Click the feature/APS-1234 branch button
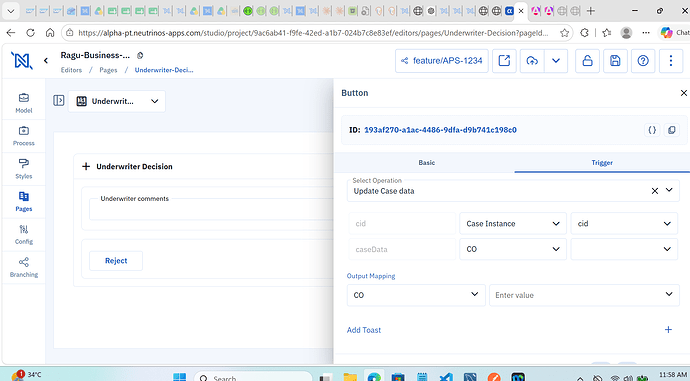 (442, 61)
